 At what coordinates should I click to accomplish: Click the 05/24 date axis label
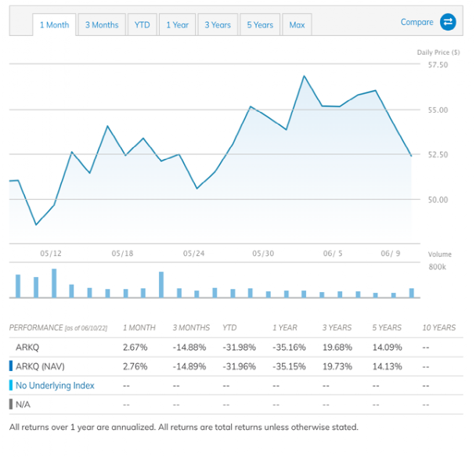click(x=193, y=254)
